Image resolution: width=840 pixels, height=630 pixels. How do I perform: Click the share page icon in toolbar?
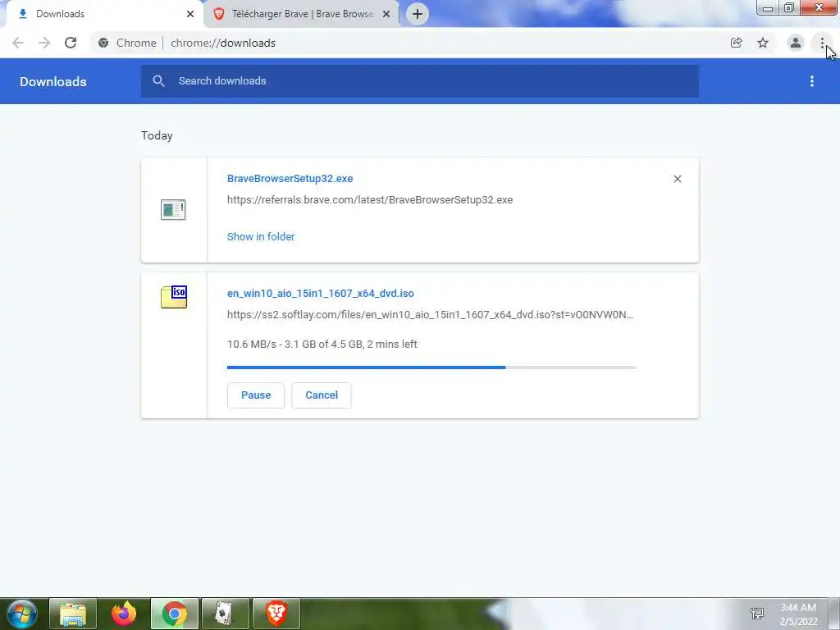[x=736, y=43]
